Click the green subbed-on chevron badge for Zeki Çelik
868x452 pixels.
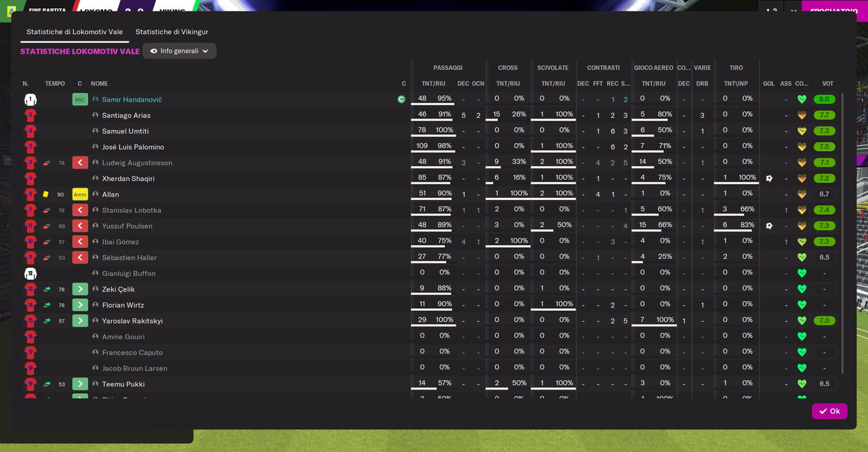pyautogui.click(x=80, y=289)
